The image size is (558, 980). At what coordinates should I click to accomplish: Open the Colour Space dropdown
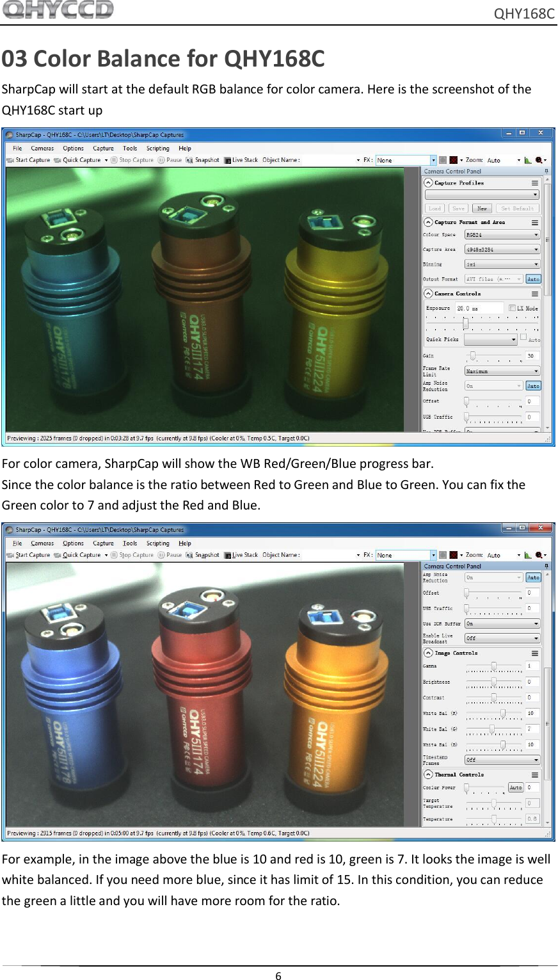[502, 235]
